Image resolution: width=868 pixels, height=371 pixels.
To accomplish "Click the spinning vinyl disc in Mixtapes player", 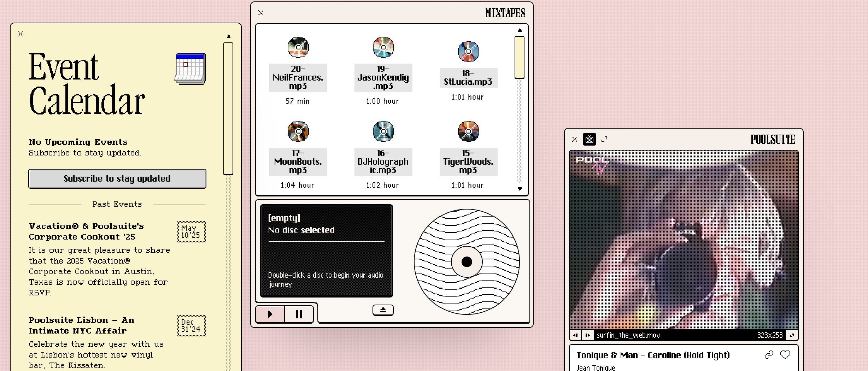I will 467,261.
